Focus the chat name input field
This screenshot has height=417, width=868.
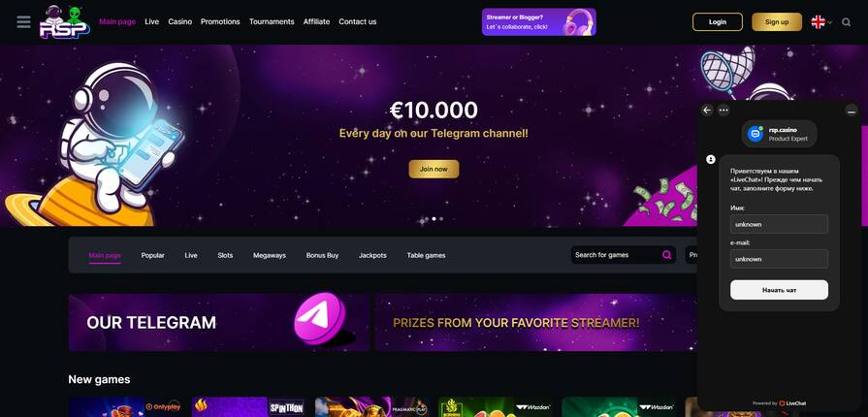pyautogui.click(x=779, y=224)
